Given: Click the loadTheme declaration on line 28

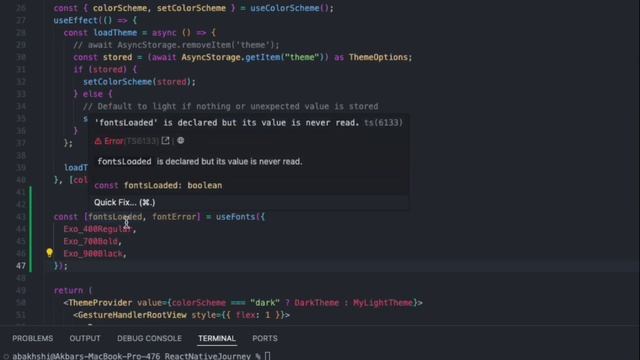Looking at the screenshot, I should [x=116, y=33].
